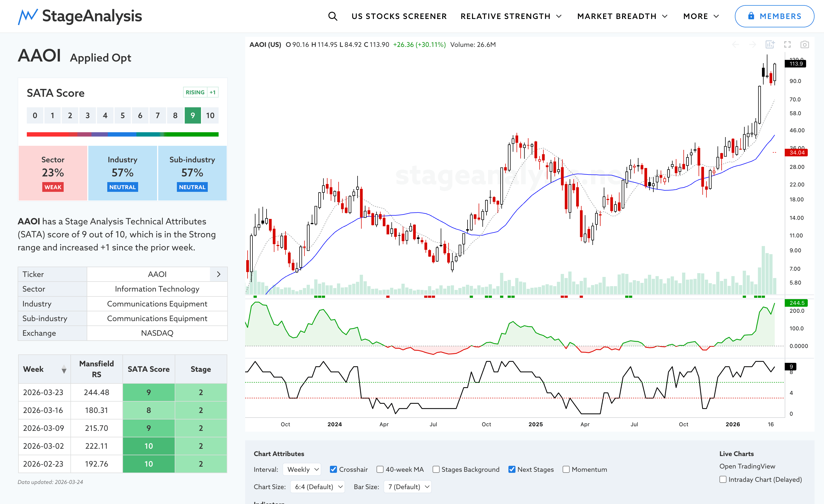The image size is (824, 504).
Task: Click the StageAnalysis logo
Action: pos(80,16)
